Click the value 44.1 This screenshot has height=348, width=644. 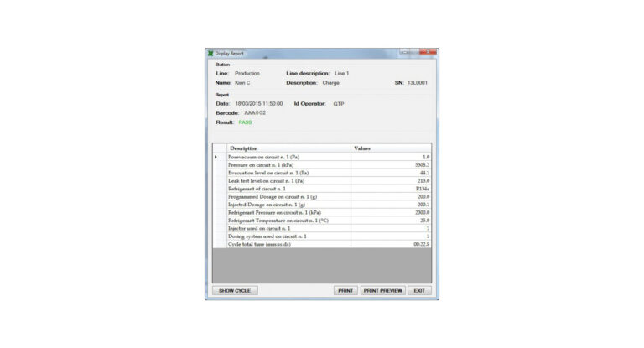point(424,173)
